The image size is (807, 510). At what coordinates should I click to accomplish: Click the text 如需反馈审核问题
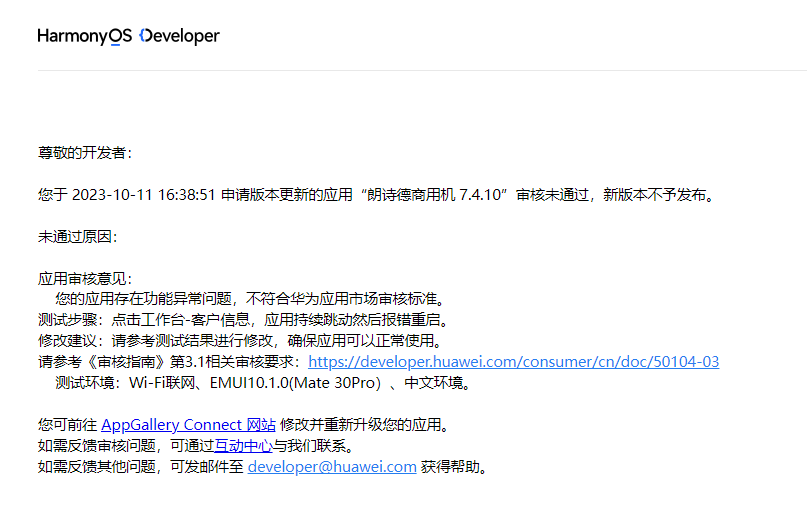(x=96, y=446)
